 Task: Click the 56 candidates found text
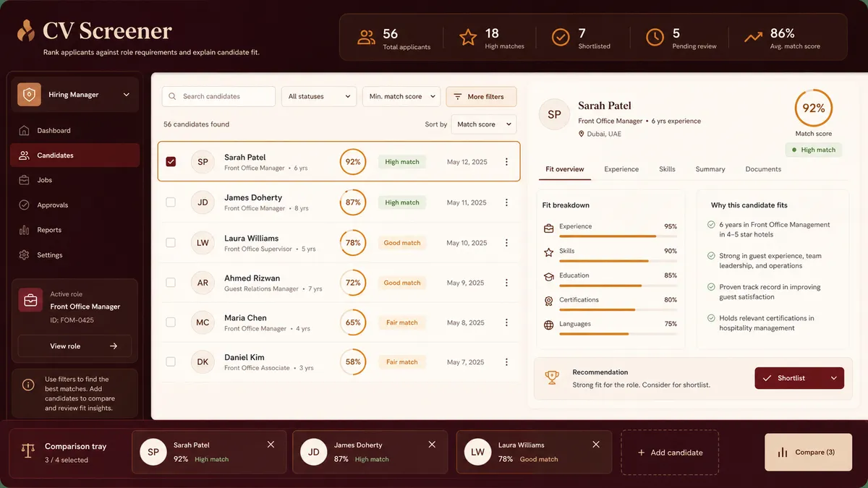coord(196,124)
